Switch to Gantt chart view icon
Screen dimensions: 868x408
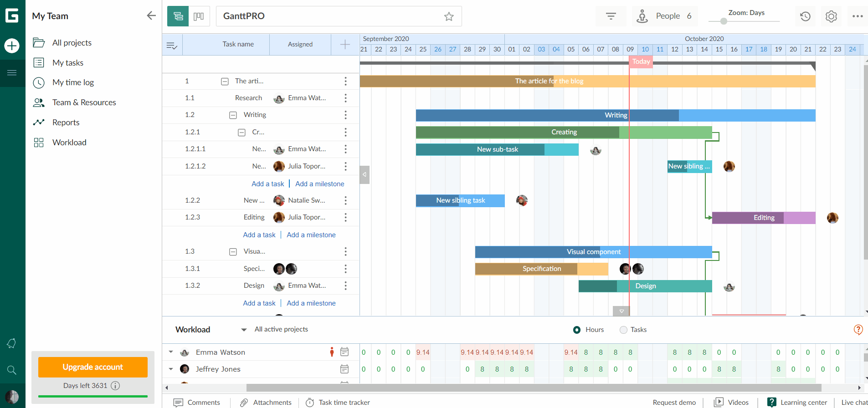pos(178,16)
